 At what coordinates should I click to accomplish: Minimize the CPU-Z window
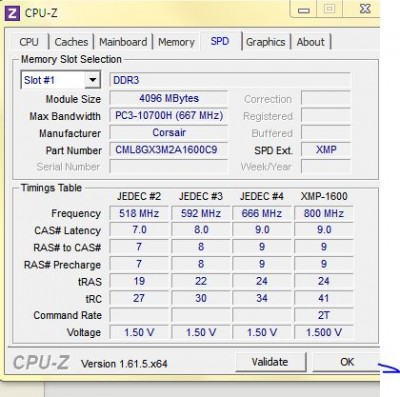[x=304, y=10]
